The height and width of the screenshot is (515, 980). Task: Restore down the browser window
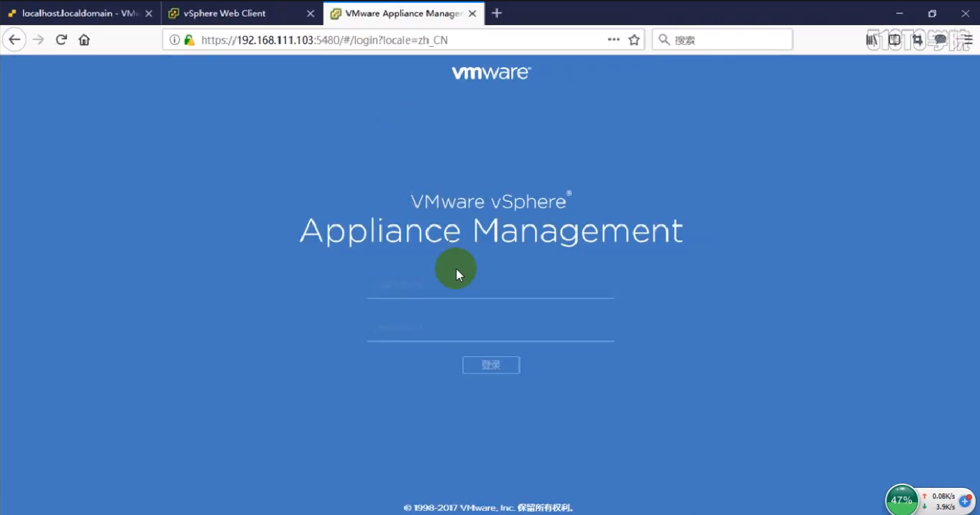[x=932, y=13]
